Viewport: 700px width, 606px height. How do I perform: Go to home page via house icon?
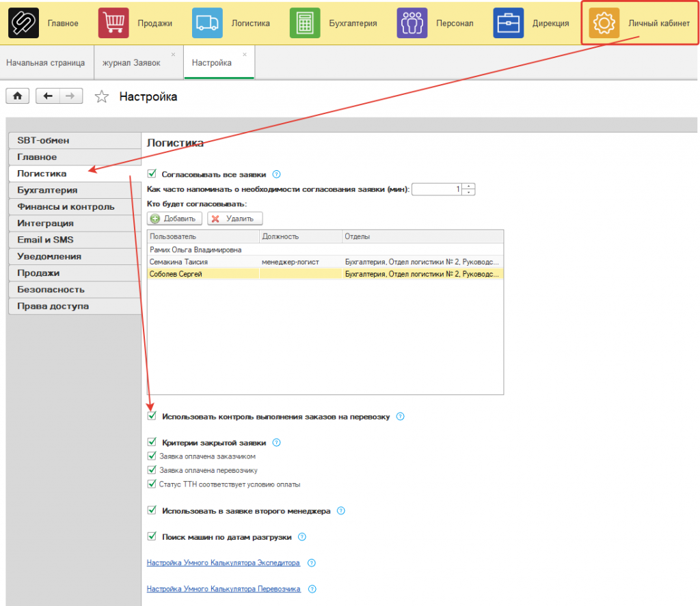[17, 96]
